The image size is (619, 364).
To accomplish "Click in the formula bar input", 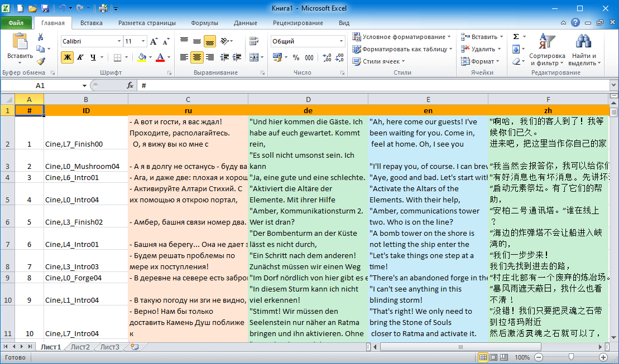I will [373, 86].
